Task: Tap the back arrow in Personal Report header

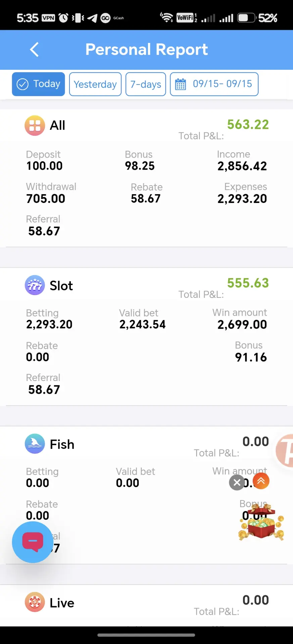Action: click(x=34, y=50)
